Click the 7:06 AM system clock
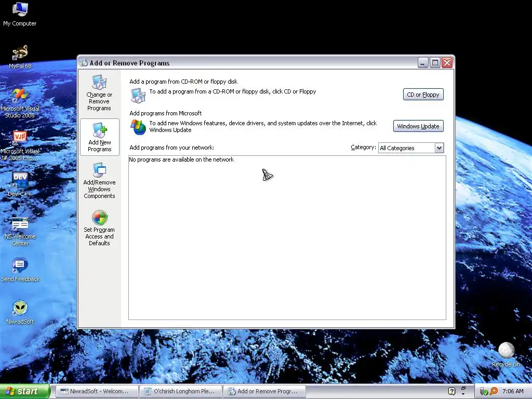The image size is (532, 399). [x=513, y=391]
